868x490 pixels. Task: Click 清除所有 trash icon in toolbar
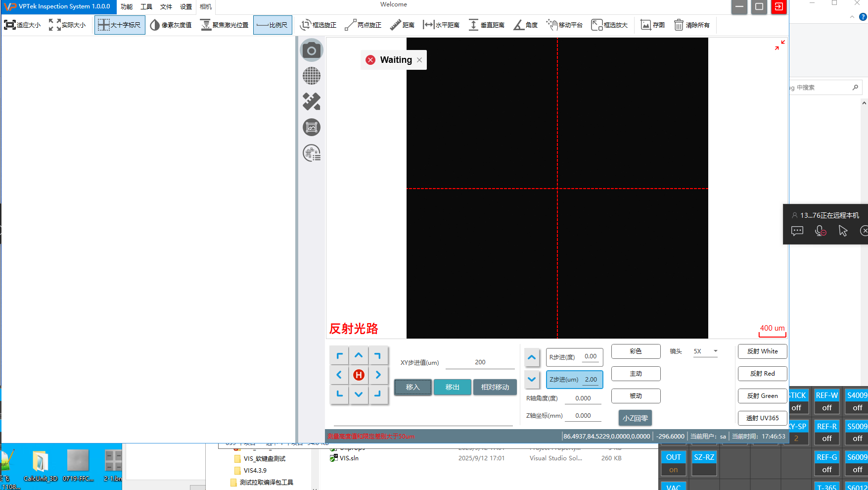coord(691,25)
